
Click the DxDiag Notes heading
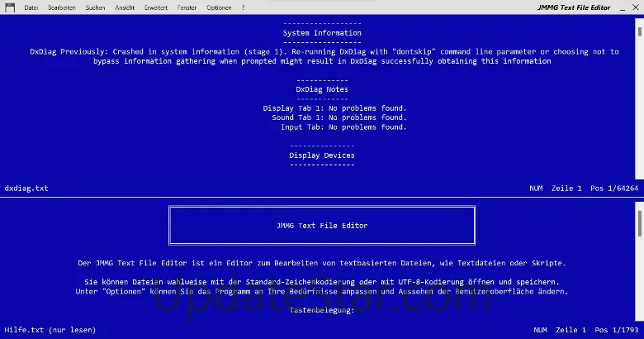point(322,89)
